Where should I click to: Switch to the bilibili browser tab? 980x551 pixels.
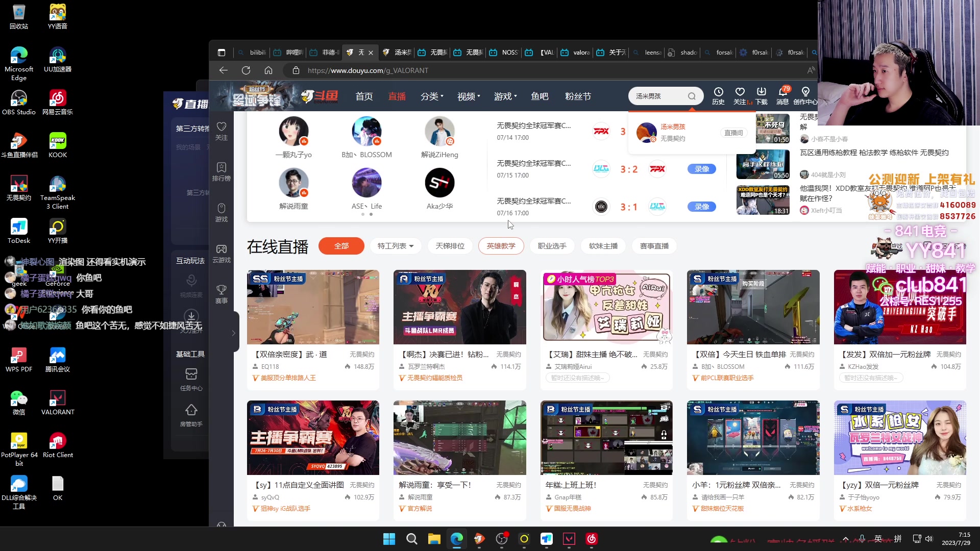pyautogui.click(x=252, y=53)
